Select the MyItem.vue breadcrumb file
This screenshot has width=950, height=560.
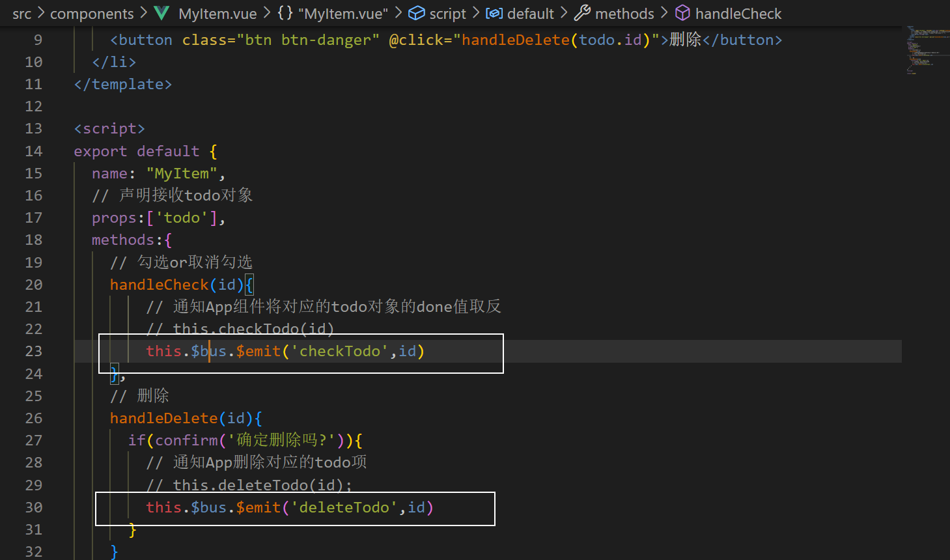click(x=217, y=14)
